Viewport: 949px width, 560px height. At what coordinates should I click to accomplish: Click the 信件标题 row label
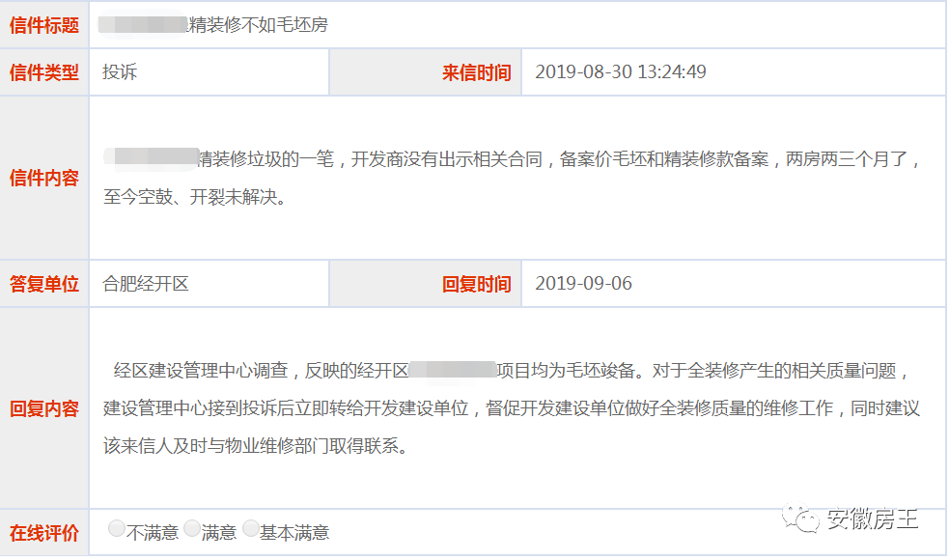coord(44,25)
